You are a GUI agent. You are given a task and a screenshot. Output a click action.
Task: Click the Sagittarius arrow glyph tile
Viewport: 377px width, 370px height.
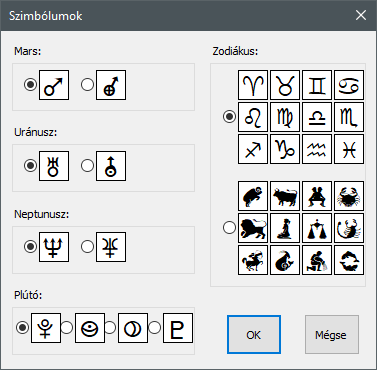[253, 149]
